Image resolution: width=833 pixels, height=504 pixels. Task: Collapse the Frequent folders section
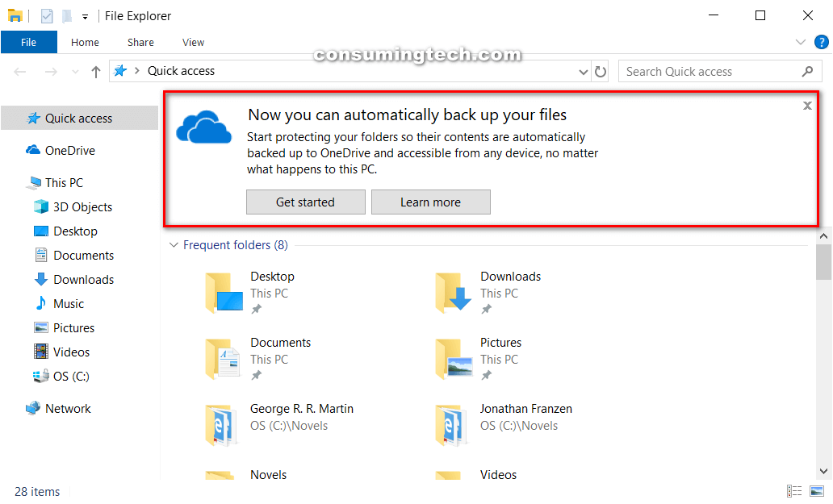pos(174,245)
